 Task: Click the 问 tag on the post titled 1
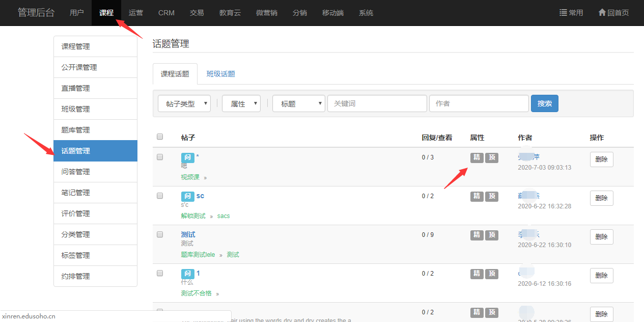[x=187, y=274]
